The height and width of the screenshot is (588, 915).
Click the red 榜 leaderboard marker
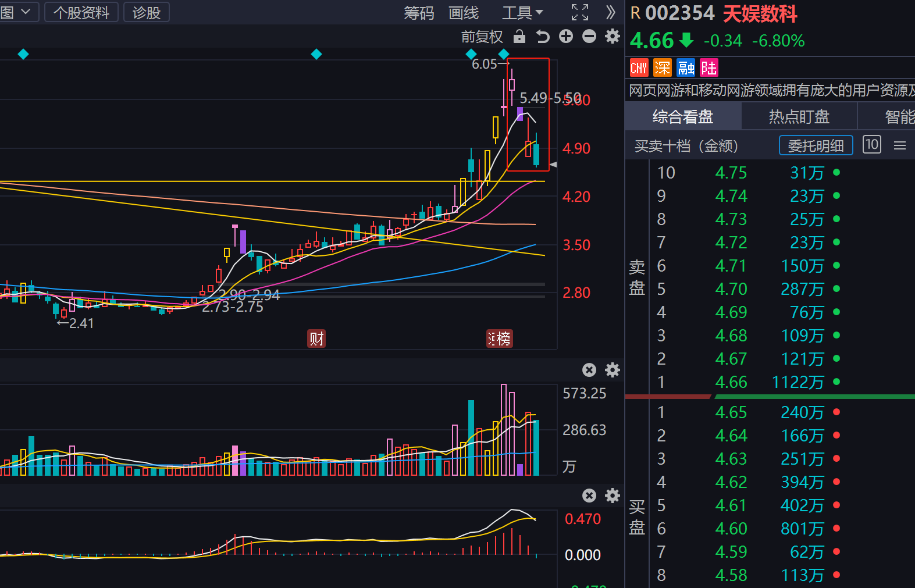point(500,338)
